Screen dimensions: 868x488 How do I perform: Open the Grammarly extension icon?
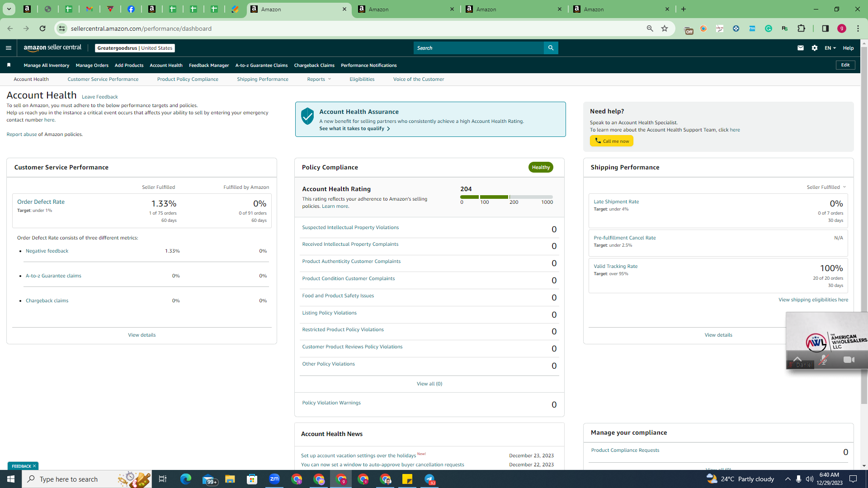click(x=769, y=28)
